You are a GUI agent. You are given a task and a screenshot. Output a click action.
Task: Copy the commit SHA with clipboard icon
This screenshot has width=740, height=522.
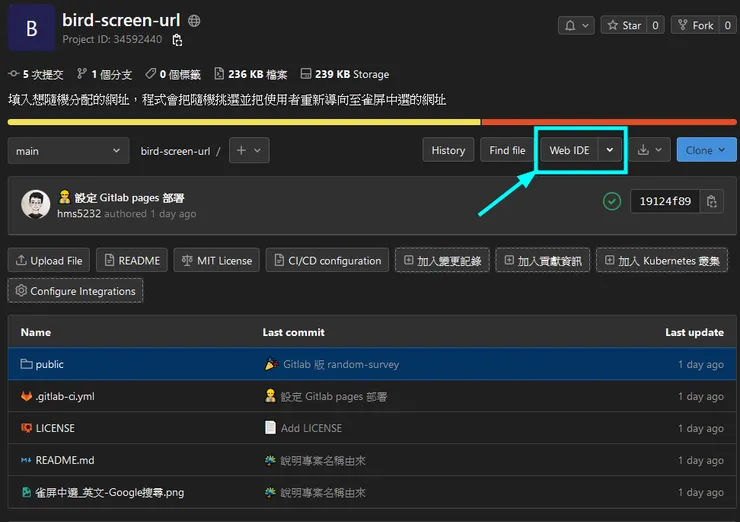coord(712,202)
